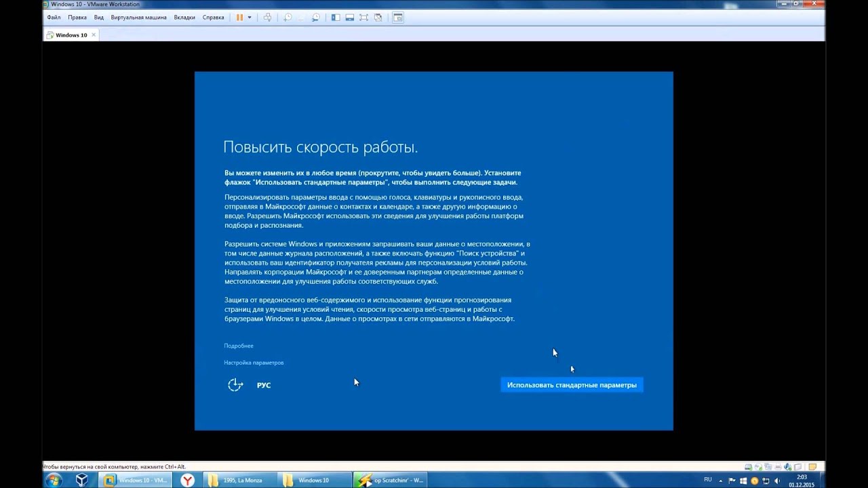Open VirtualBox from the taskbar
This screenshot has width=868, height=488.
(82, 480)
